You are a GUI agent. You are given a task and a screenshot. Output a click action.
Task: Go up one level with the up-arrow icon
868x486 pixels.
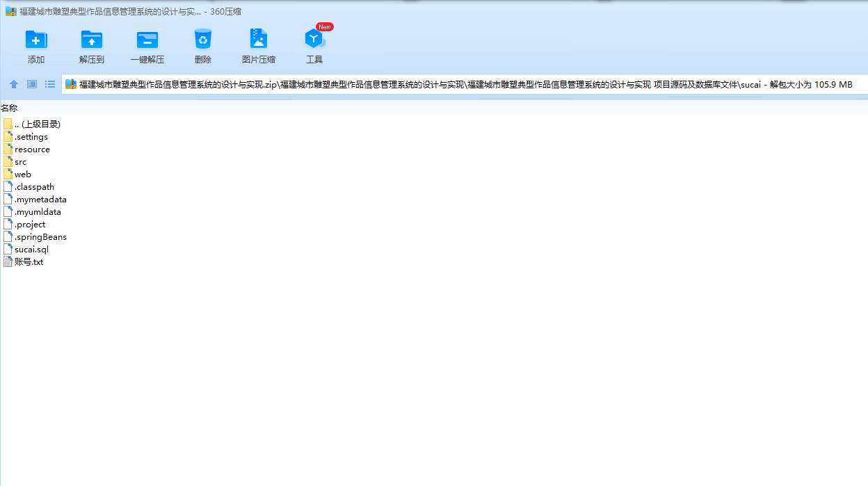point(14,84)
